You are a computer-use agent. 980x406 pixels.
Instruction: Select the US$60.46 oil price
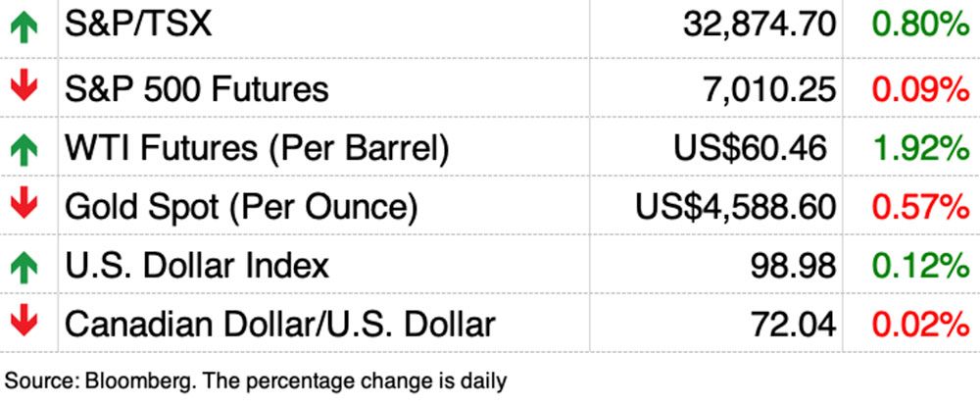(750, 148)
